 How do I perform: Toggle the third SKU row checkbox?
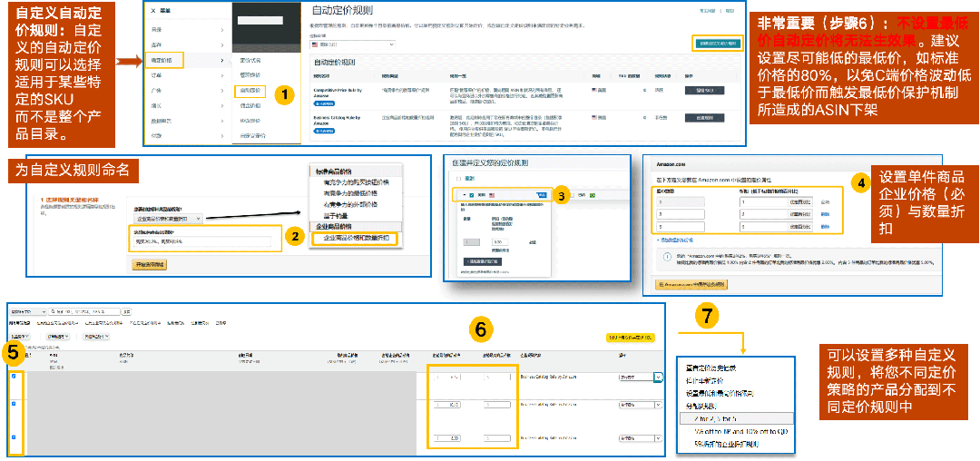click(13, 436)
